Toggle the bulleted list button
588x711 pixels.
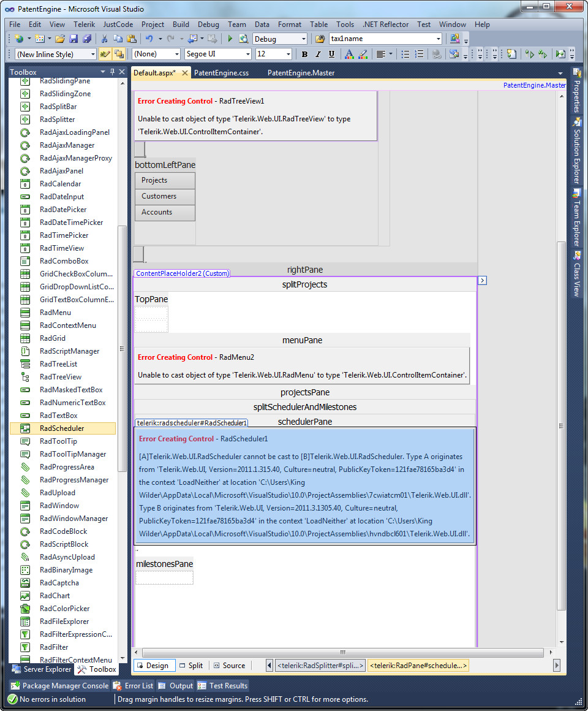pyautogui.click(x=405, y=54)
